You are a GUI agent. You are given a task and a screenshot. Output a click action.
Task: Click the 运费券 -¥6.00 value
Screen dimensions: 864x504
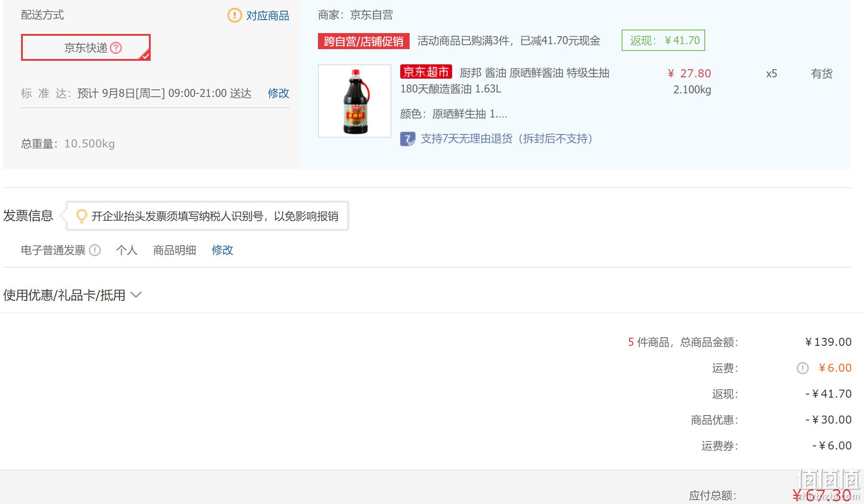pos(832,446)
